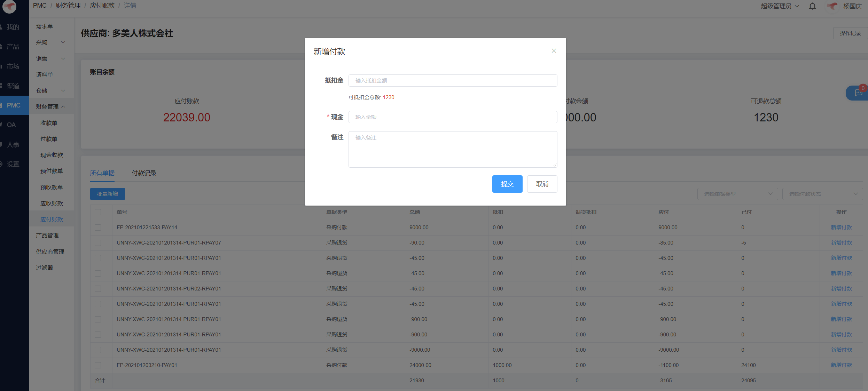Check the row FP-202101203210-PAY01 checkbox
This screenshot has height=391, width=868.
(x=98, y=365)
